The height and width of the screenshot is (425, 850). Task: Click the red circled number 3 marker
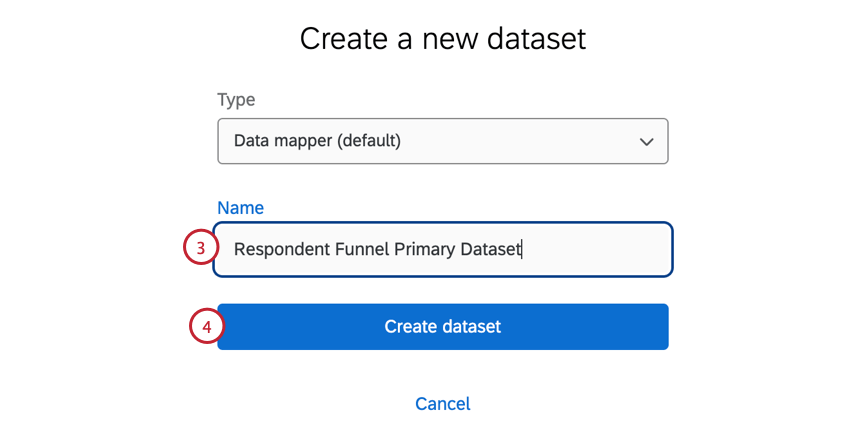pos(200,248)
